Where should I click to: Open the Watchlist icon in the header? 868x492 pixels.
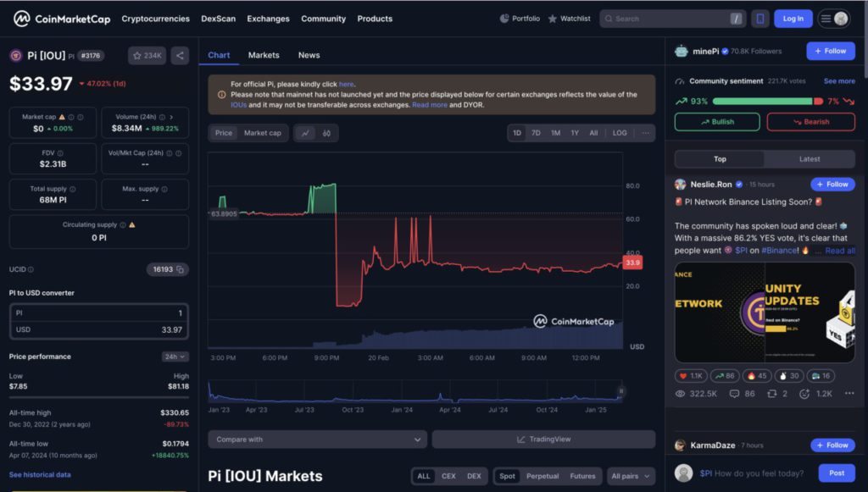551,18
